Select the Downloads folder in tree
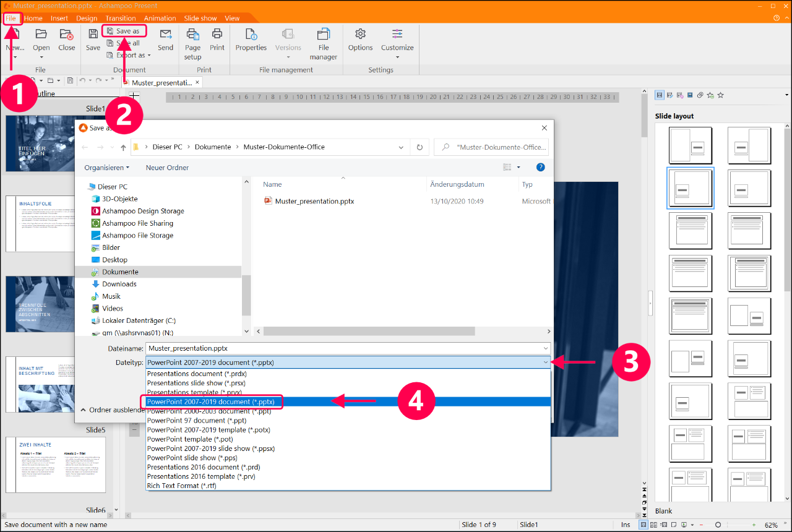The width and height of the screenshot is (792, 532). (x=119, y=284)
